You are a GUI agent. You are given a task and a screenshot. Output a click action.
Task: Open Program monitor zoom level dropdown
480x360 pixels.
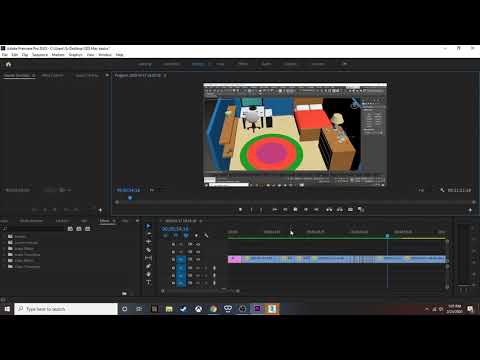coord(152,190)
